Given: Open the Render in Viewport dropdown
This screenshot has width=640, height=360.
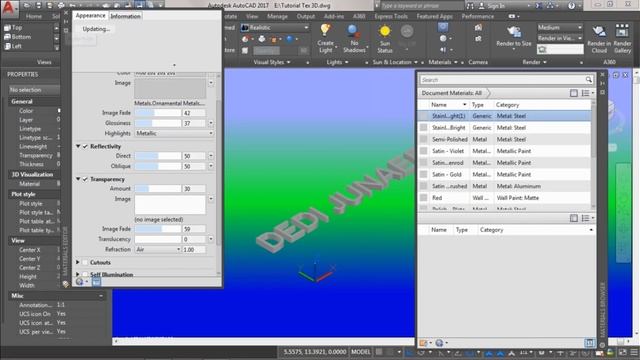Looking at the screenshot, I should pyautogui.click(x=560, y=38).
